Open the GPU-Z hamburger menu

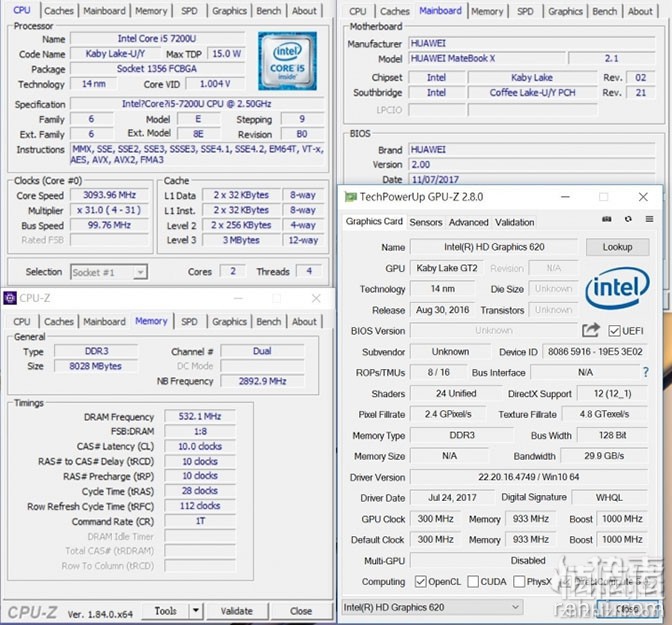pos(650,219)
